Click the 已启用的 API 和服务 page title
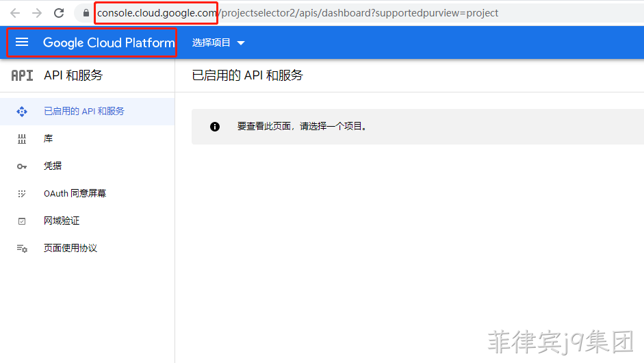The image size is (644, 363). click(247, 75)
